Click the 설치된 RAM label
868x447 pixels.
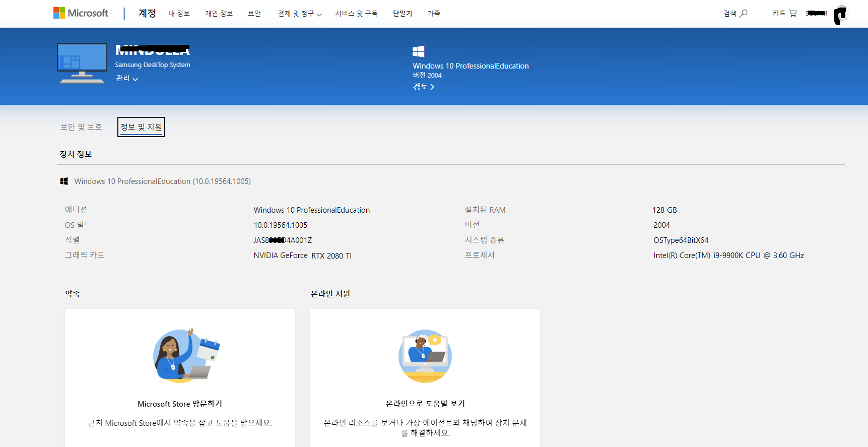coord(485,210)
